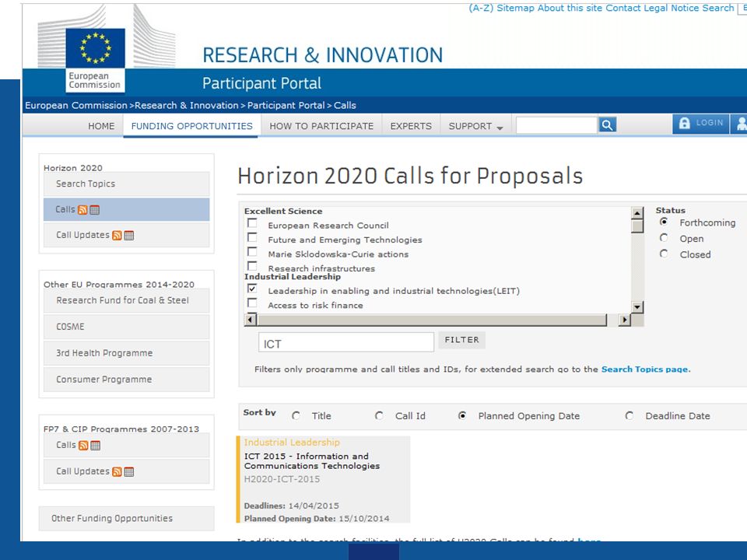
Task: Check the Access to risk finance checkbox
Action: point(252,303)
